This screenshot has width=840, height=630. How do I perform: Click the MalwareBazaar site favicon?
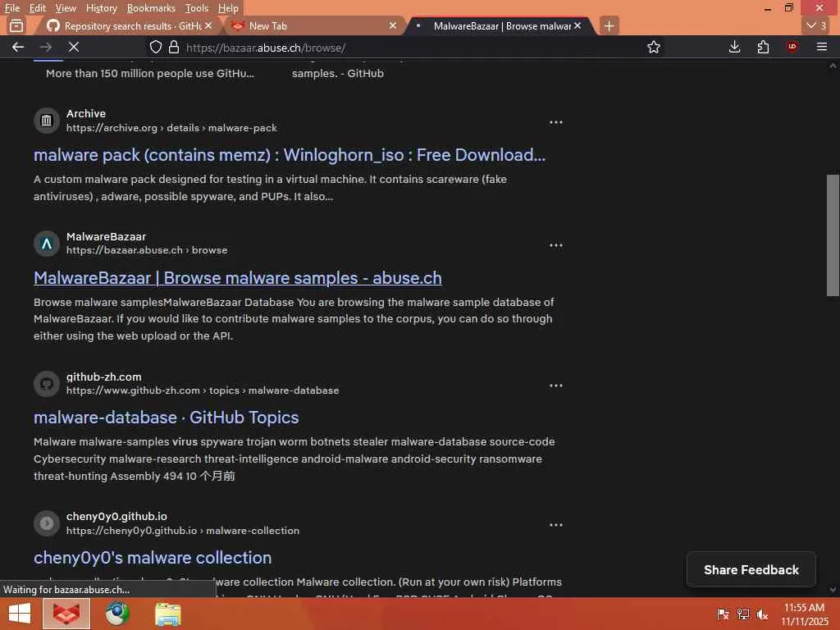click(47, 244)
